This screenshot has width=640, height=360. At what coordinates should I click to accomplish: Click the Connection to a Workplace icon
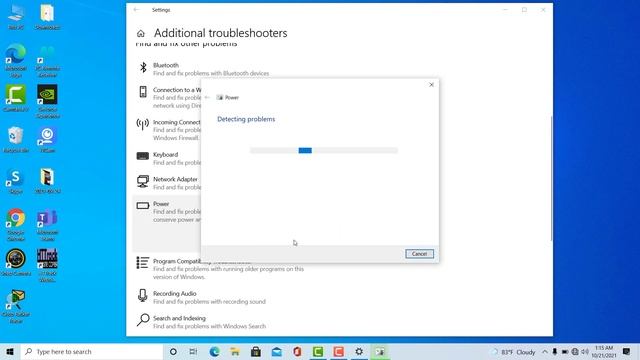tap(143, 92)
